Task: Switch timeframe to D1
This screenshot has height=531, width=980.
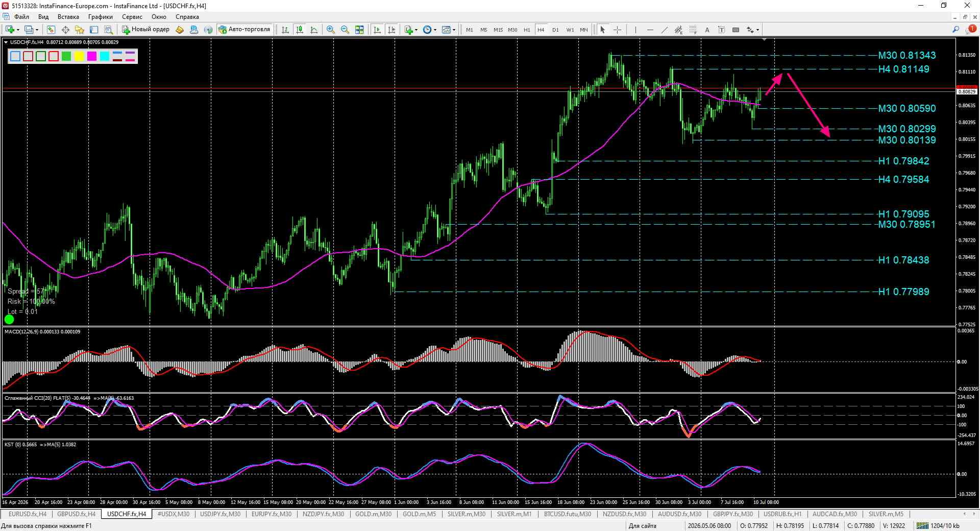Action: [x=555, y=30]
